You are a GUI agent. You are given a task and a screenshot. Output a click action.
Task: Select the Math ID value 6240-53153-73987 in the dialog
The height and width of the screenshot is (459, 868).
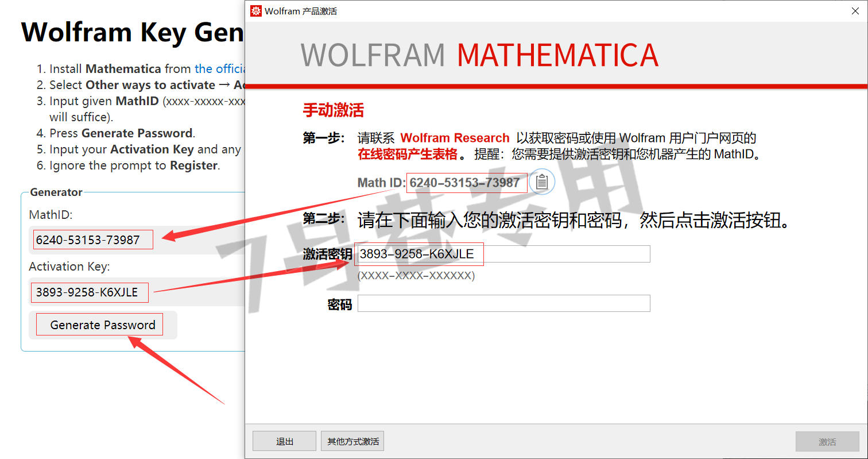coord(464,183)
